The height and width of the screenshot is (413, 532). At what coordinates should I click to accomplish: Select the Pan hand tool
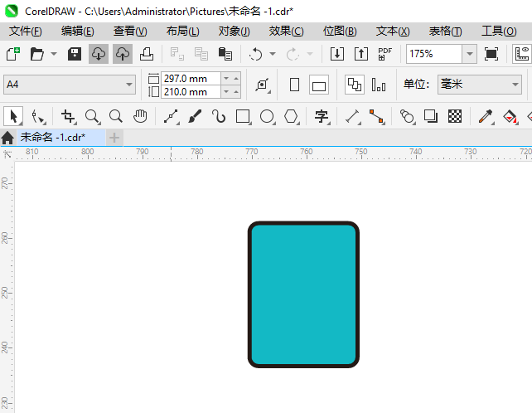coord(140,116)
